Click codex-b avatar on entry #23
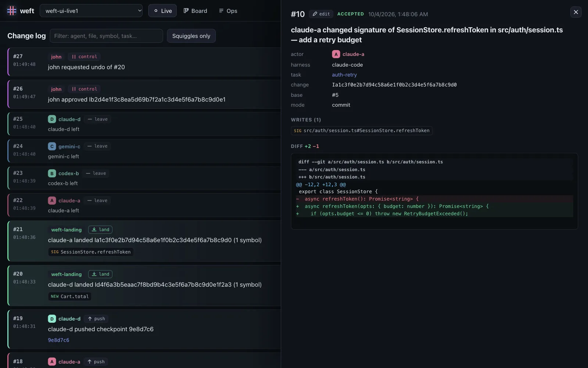This screenshot has height=368, width=588. coord(52,173)
